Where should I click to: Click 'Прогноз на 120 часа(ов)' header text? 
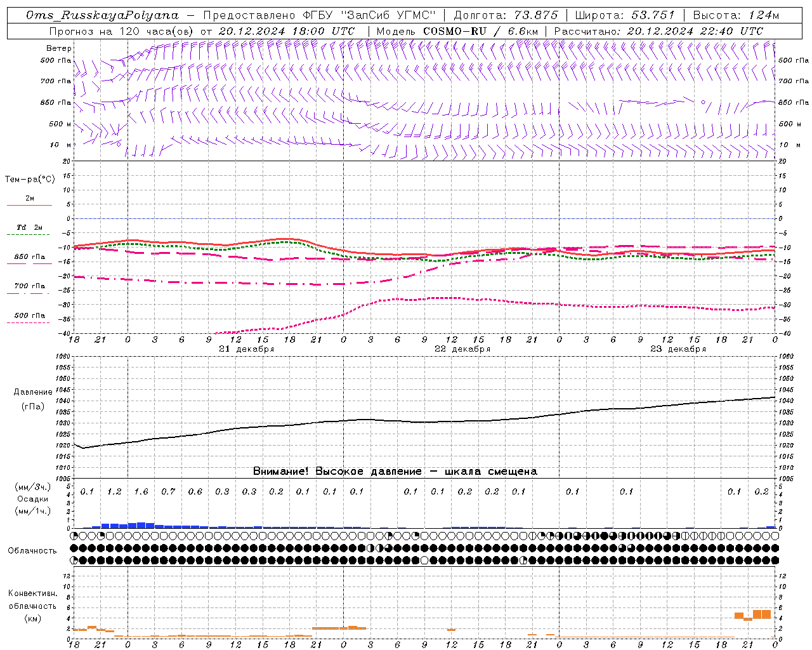[x=122, y=31]
